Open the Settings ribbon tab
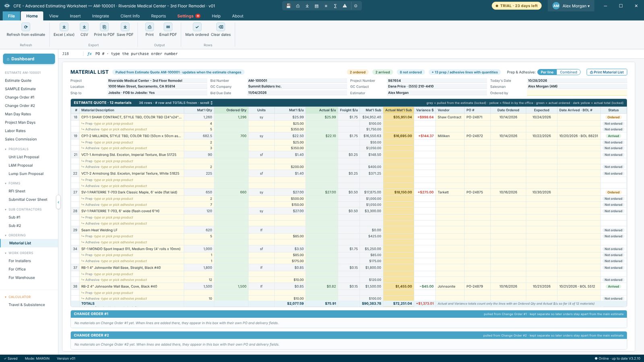This screenshot has width=644, height=362. 188,16
